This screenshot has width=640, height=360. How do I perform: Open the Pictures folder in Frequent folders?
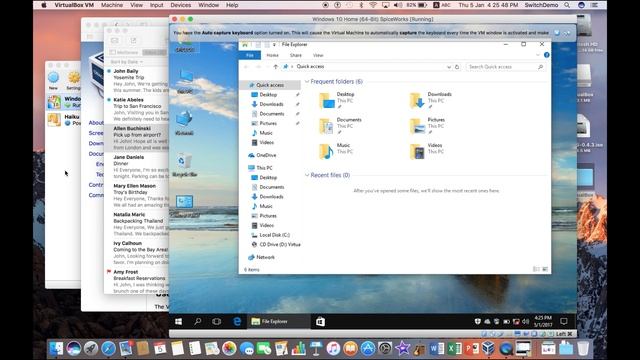[427, 126]
